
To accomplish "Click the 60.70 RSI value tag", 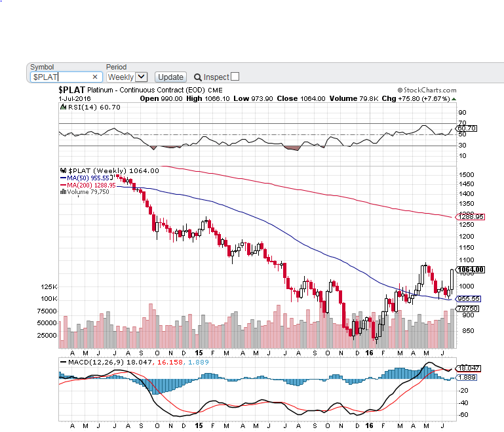I will click(x=467, y=128).
